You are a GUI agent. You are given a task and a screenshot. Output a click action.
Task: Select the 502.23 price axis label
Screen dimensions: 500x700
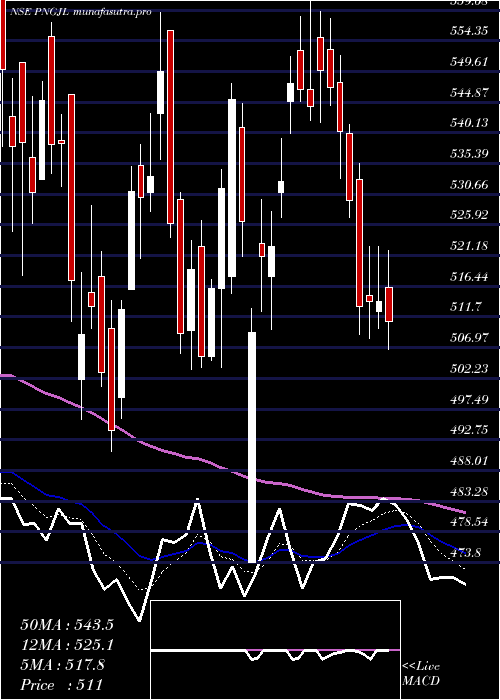pyautogui.click(x=469, y=369)
